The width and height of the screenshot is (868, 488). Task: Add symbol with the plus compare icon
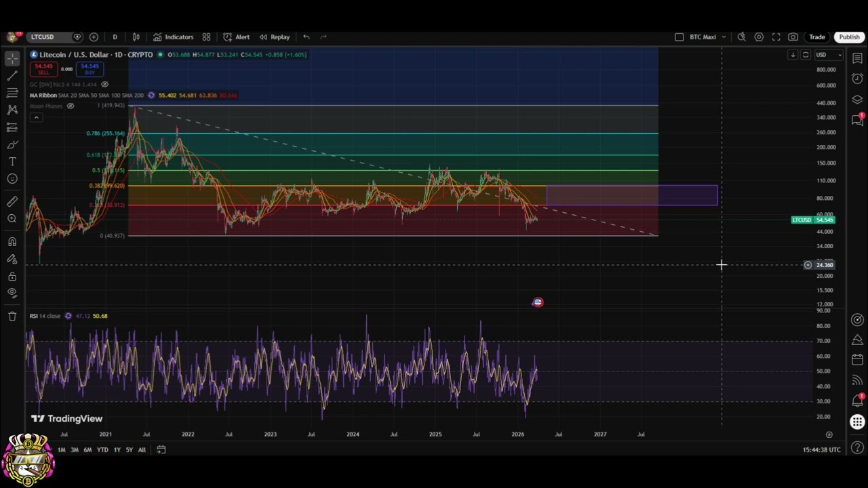pyautogui.click(x=94, y=37)
